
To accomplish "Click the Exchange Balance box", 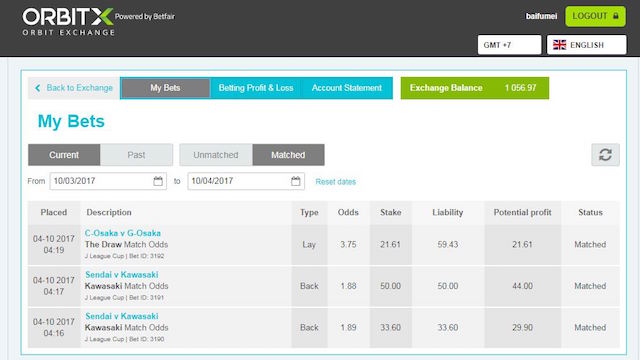I will tap(475, 88).
